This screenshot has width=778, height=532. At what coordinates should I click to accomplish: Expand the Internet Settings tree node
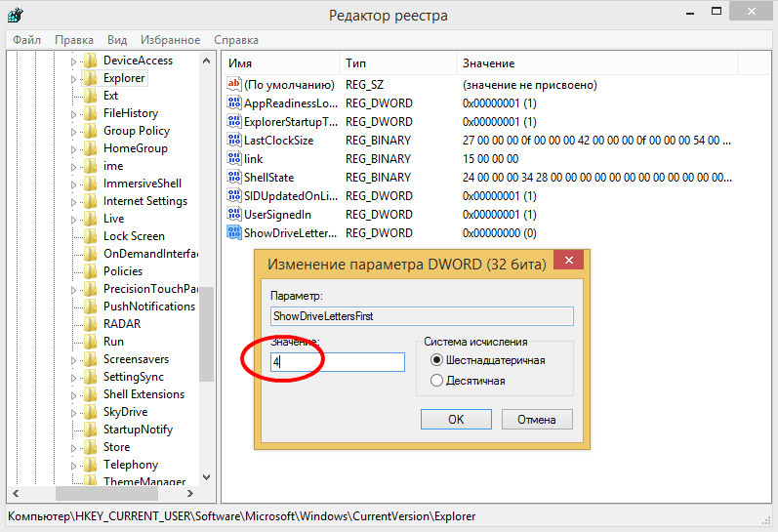[73, 202]
